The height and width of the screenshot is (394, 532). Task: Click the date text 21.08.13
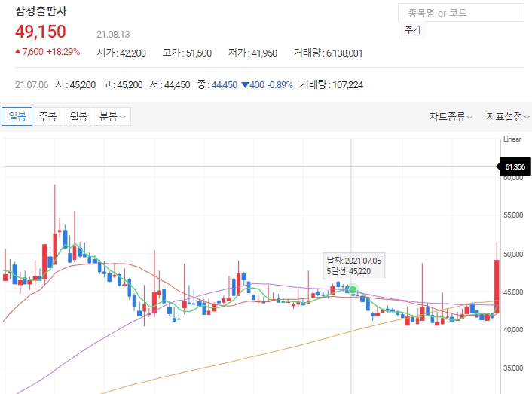coord(113,34)
